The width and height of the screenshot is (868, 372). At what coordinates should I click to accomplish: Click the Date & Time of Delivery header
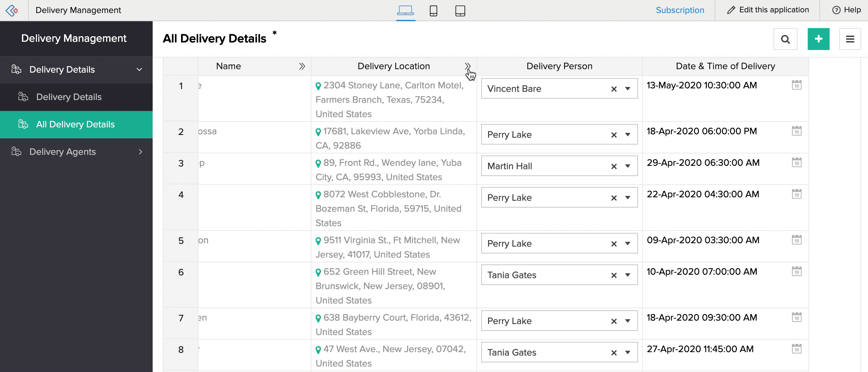[725, 66]
